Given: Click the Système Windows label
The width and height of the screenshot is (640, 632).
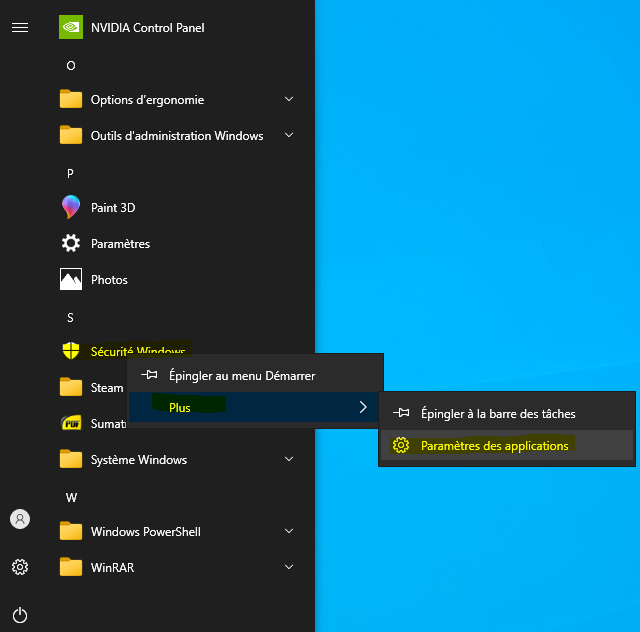Looking at the screenshot, I should 139,460.
